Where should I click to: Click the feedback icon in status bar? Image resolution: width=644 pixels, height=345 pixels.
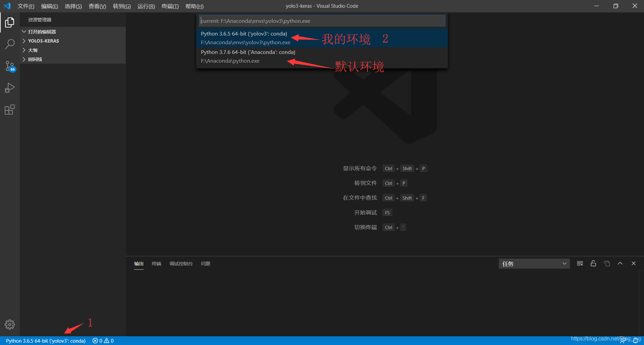(623, 341)
